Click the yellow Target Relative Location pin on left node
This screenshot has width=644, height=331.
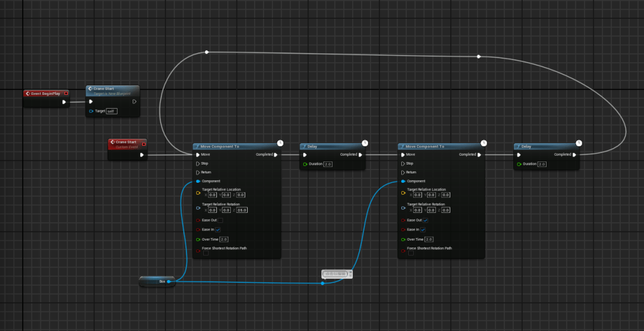click(x=198, y=192)
